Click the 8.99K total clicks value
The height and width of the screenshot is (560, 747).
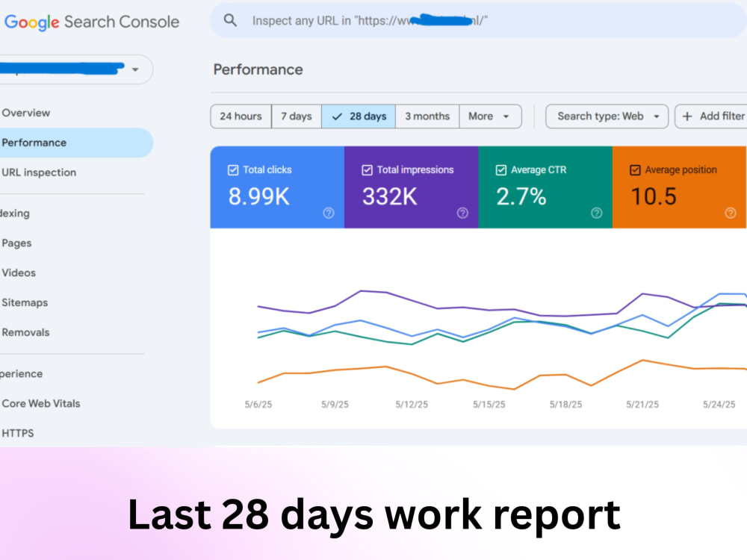(x=258, y=196)
